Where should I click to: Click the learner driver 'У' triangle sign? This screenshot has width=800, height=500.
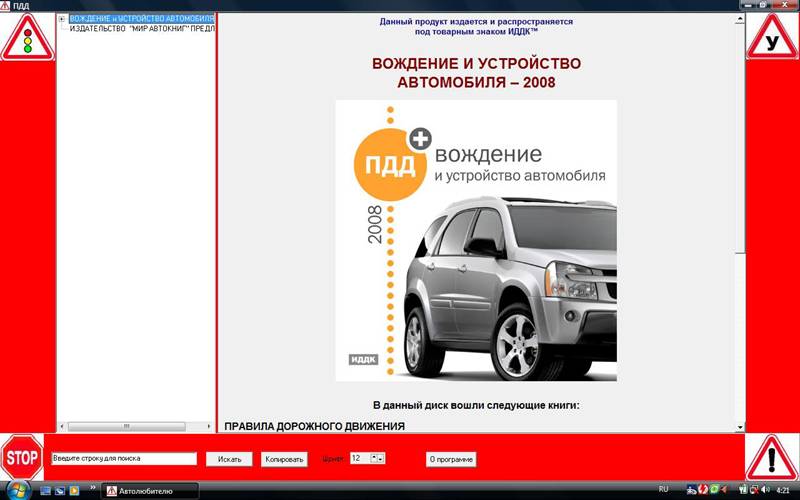pos(772,37)
